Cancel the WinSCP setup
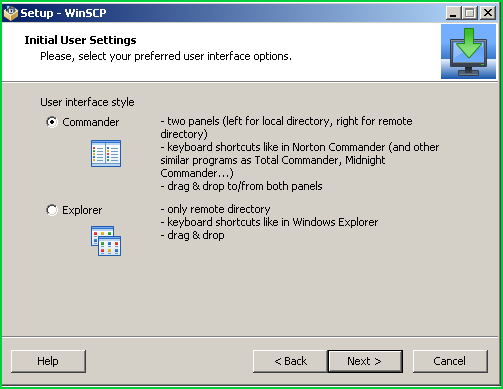This screenshot has width=503, height=389. [450, 361]
